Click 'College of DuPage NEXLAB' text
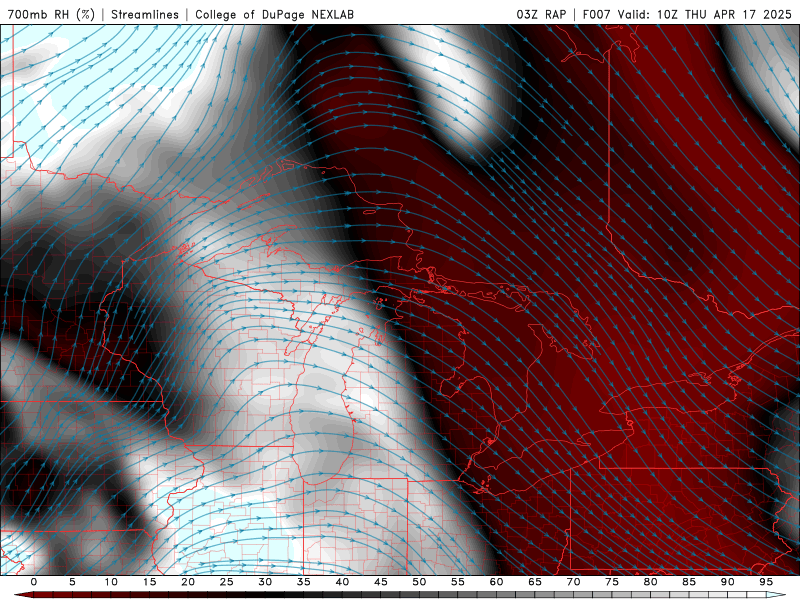Image resolution: width=800 pixels, height=600 pixels. pos(274,14)
